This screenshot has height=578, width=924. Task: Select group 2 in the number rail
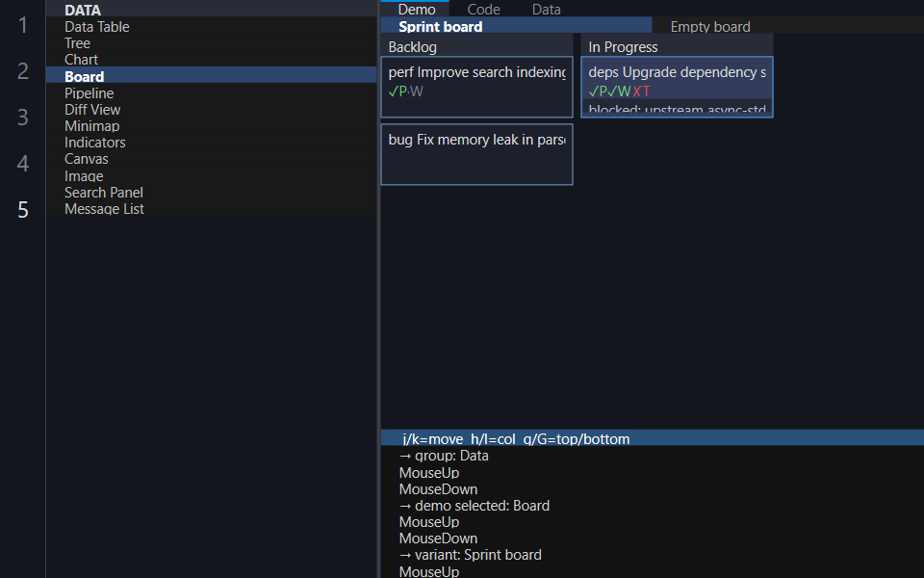[x=22, y=70]
